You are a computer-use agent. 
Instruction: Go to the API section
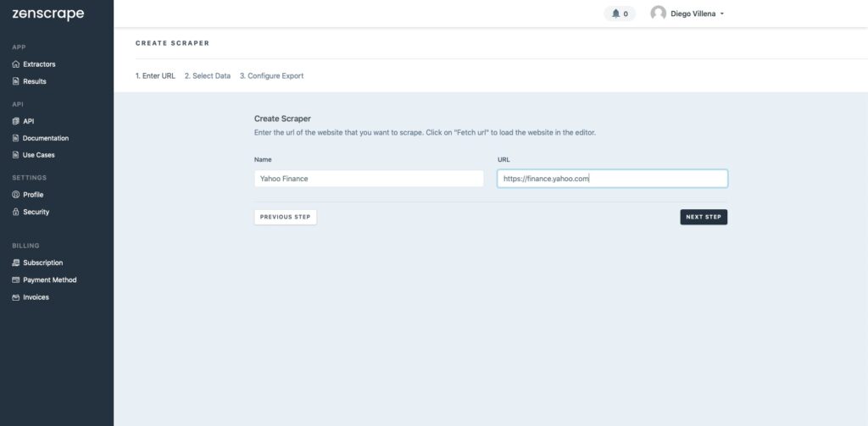[28, 121]
